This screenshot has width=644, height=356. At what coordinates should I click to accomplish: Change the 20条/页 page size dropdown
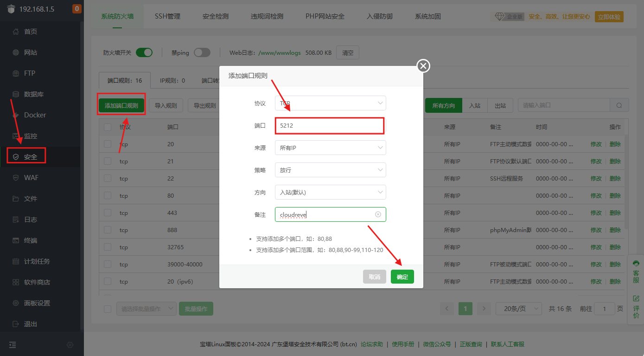point(518,308)
